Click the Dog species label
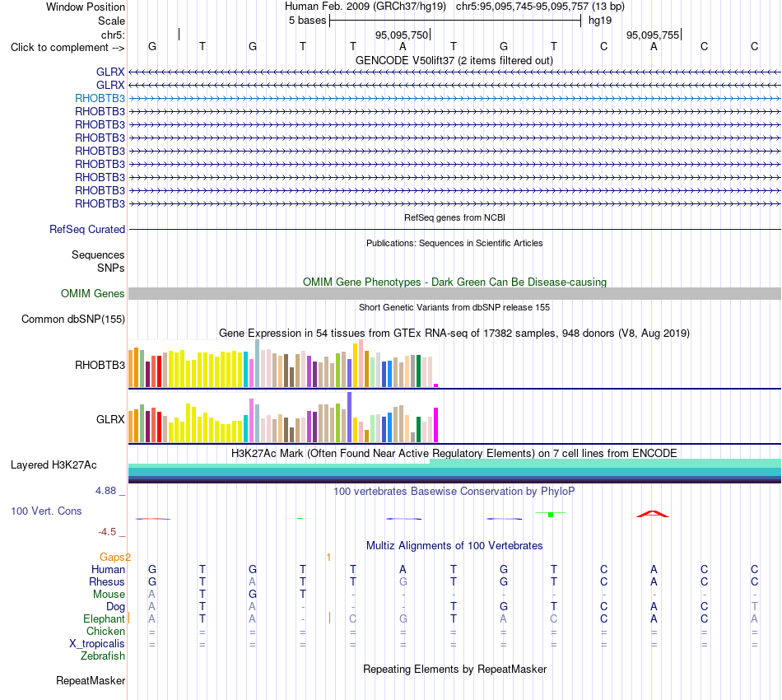The image size is (782, 700). [x=115, y=607]
